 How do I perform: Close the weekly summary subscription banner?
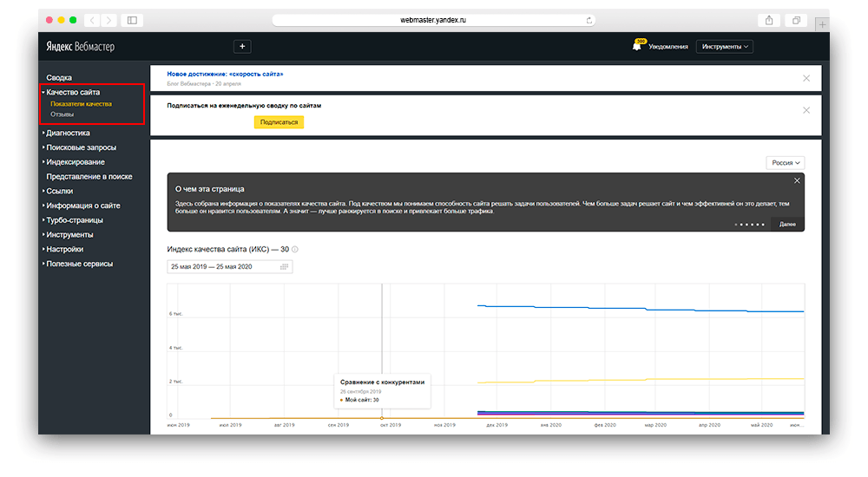[806, 111]
